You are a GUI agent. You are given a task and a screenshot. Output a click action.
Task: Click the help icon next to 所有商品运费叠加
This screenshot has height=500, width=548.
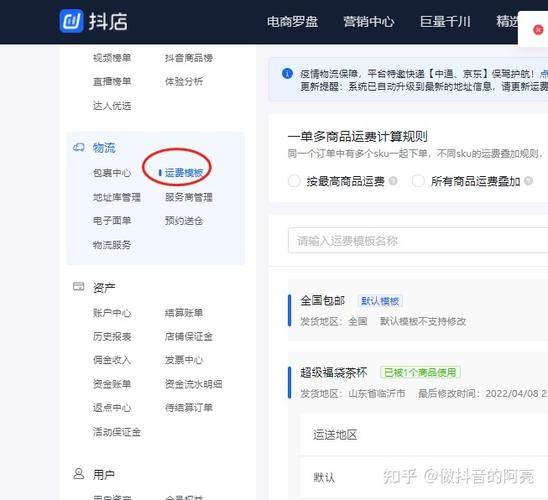pyautogui.click(x=528, y=181)
